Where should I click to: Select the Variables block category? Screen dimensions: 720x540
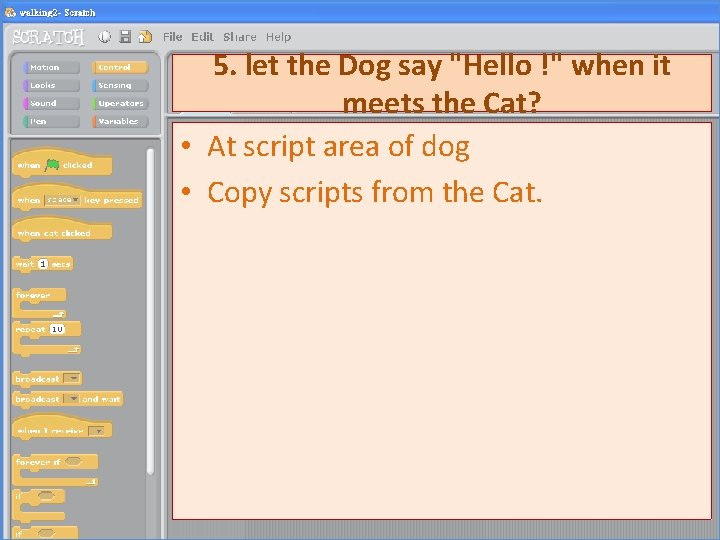(x=120, y=121)
